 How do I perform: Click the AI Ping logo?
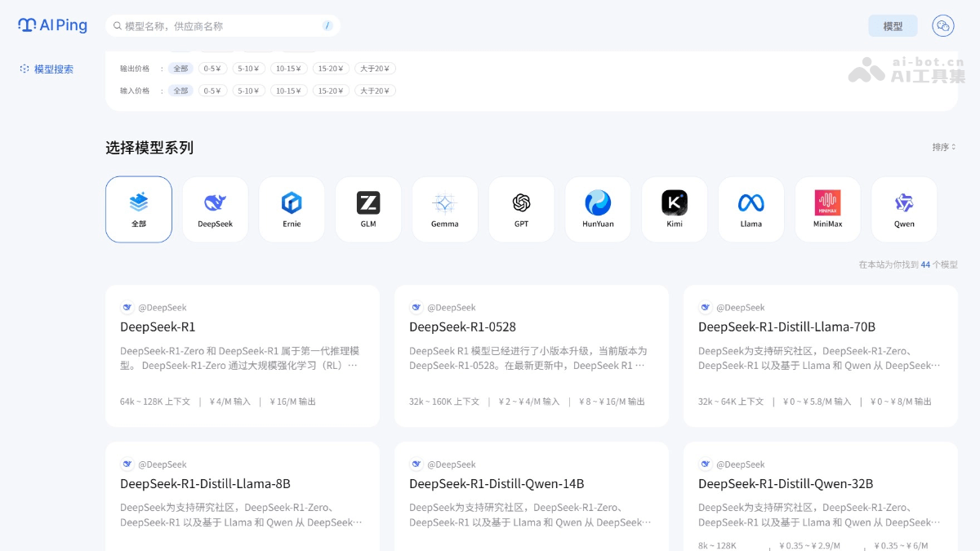(53, 25)
